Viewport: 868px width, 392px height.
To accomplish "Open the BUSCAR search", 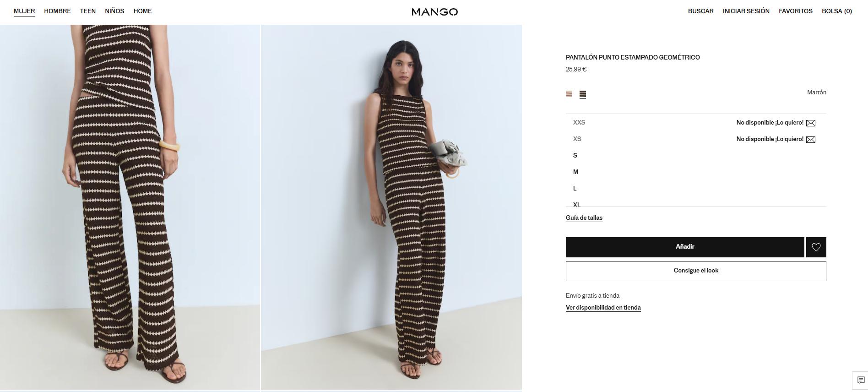I will [x=700, y=11].
